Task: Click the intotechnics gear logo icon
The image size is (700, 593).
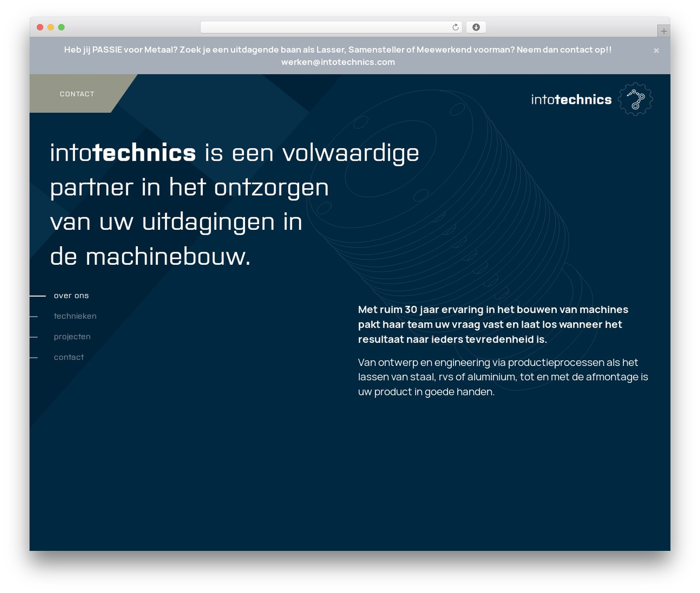Action: click(635, 99)
